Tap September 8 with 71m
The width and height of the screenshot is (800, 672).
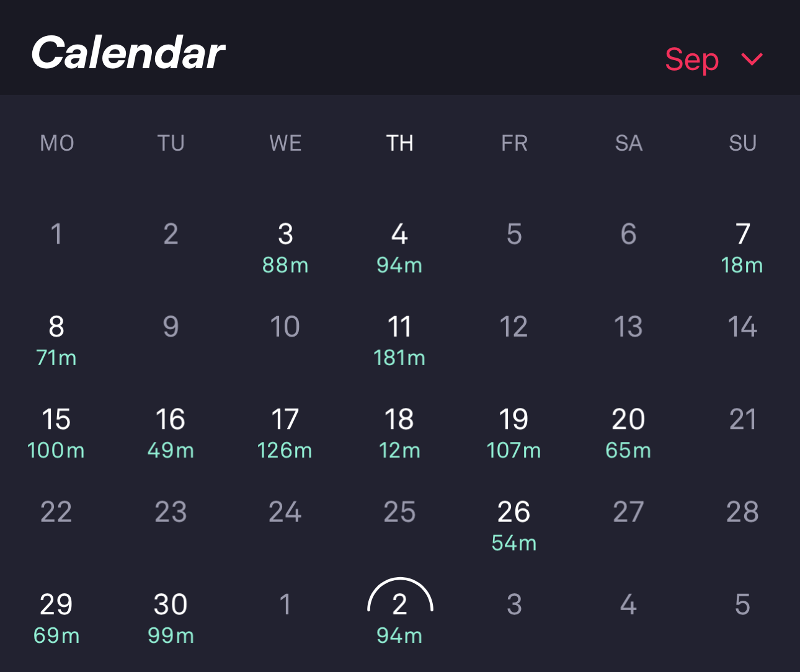(56, 339)
